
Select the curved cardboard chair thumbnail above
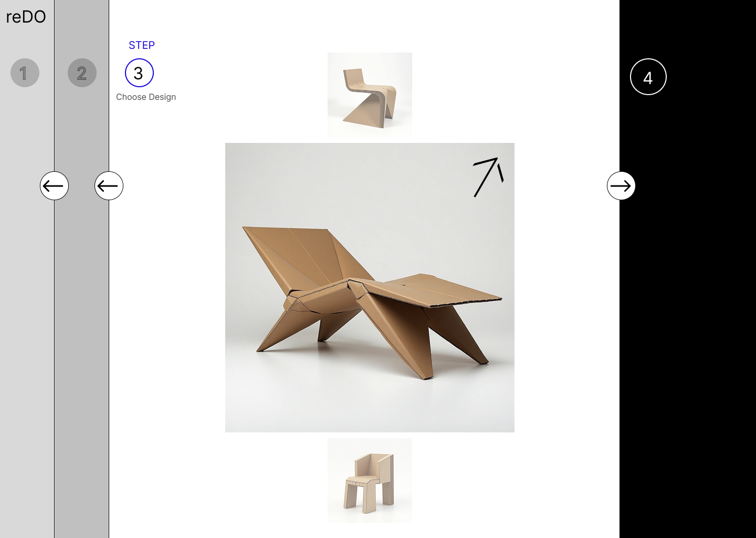370,95
